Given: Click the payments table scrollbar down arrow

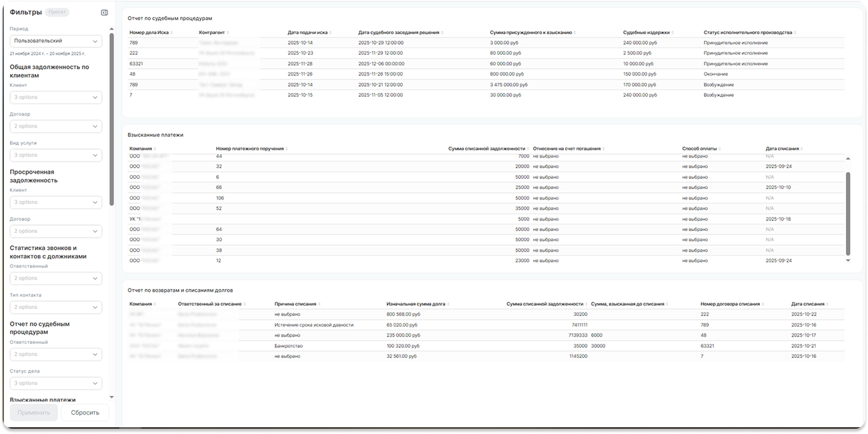Looking at the screenshot, I should [x=848, y=260].
